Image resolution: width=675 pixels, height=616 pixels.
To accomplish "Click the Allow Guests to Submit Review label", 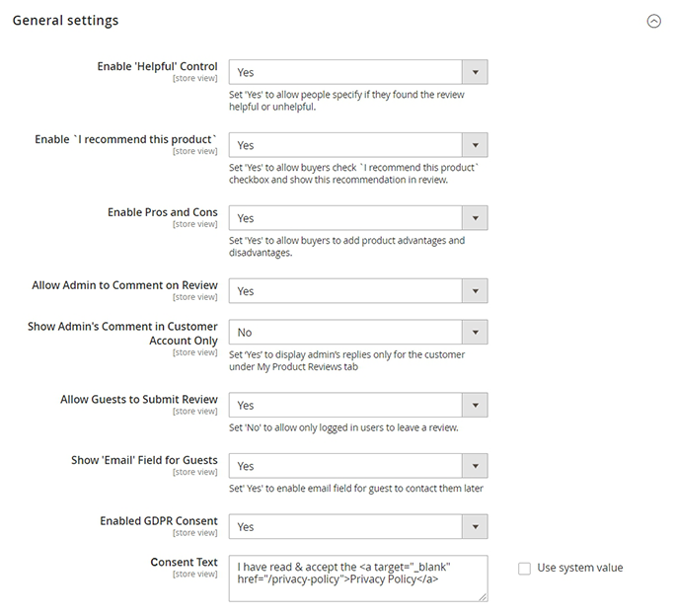I will click(139, 399).
